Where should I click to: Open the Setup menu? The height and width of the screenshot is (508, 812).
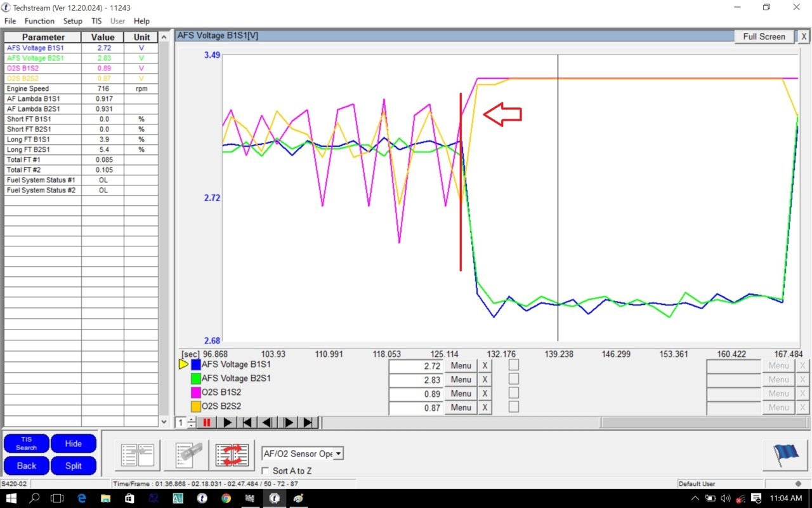coord(73,21)
